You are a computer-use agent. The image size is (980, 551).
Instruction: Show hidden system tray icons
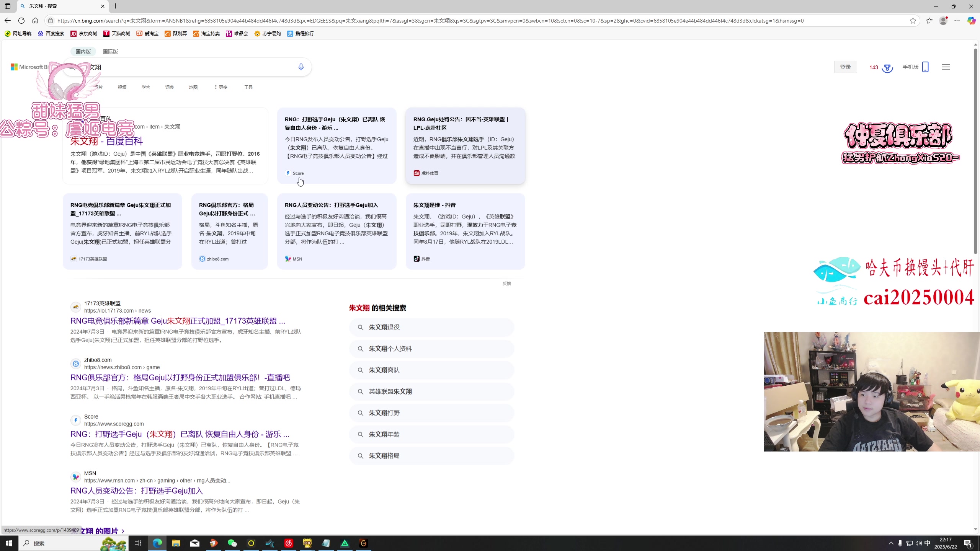click(x=891, y=543)
